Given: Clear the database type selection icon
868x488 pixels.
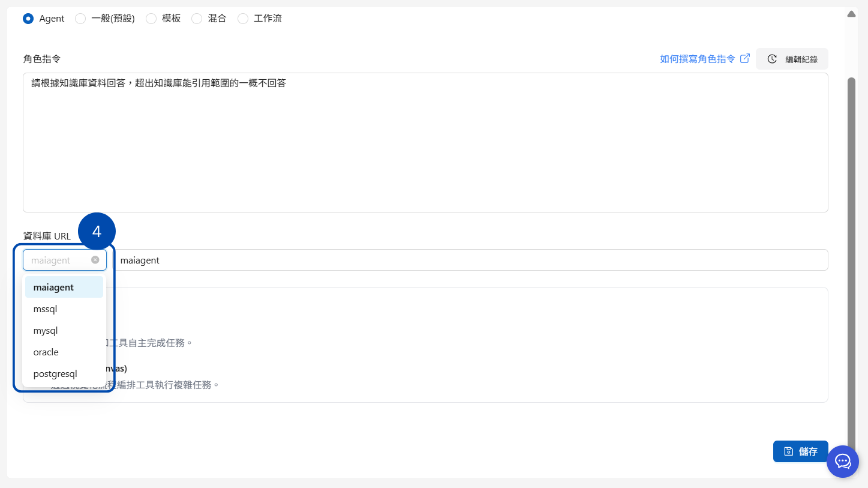Looking at the screenshot, I should coord(95,260).
